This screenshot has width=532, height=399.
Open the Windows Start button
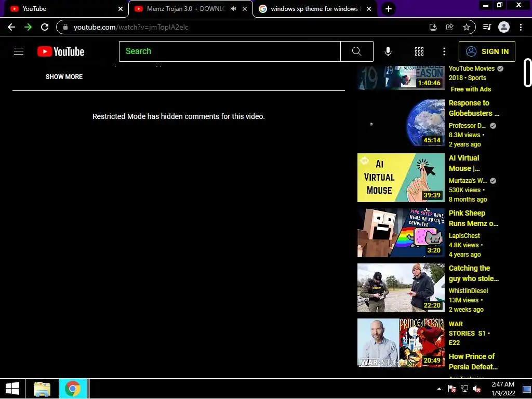(x=12, y=389)
